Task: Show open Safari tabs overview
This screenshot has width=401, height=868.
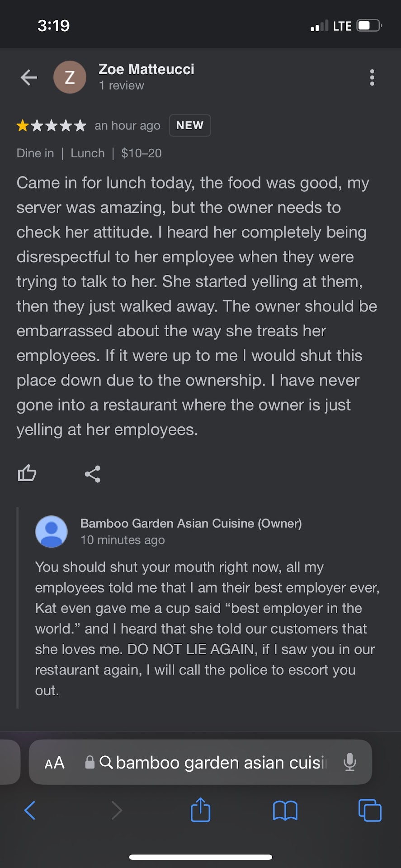Action: coord(370,810)
